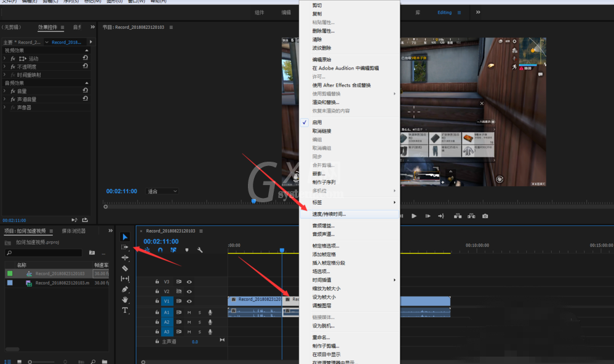Open the effect controls panel menu icon

coord(62,28)
